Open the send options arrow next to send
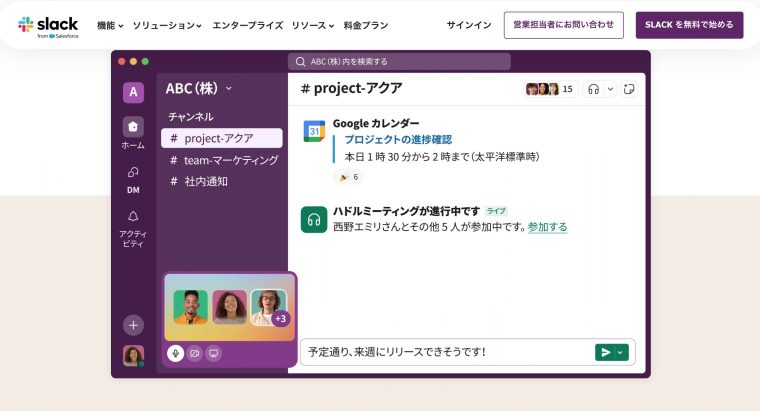 click(x=620, y=352)
